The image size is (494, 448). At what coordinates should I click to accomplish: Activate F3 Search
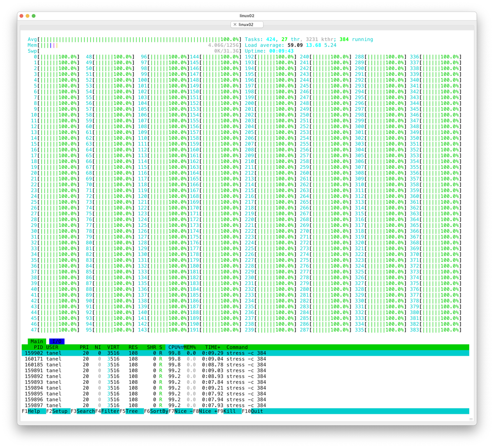(83, 411)
